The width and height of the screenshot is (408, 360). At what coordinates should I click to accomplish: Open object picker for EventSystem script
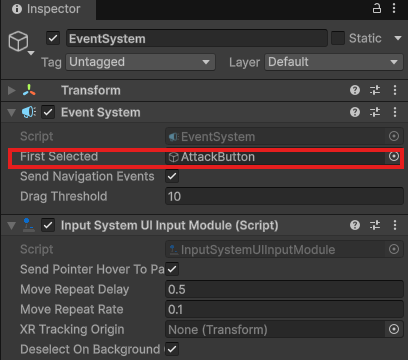(394, 136)
